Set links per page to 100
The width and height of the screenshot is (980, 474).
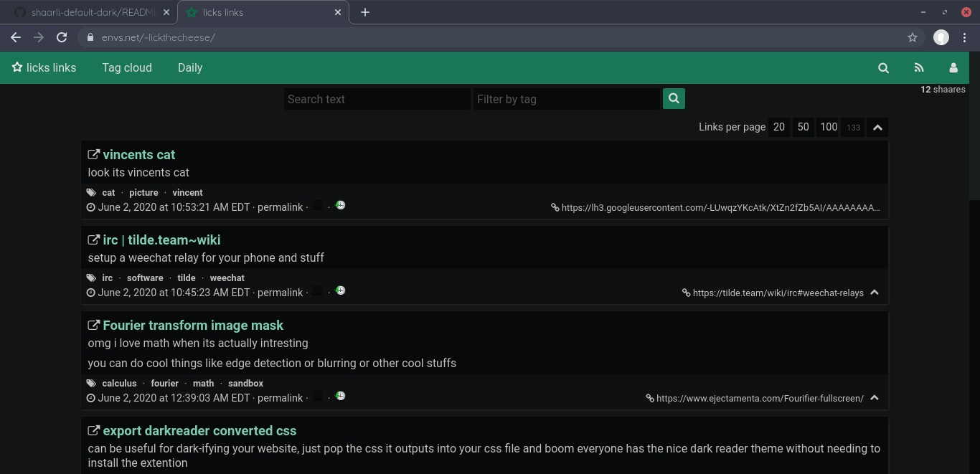coord(828,127)
